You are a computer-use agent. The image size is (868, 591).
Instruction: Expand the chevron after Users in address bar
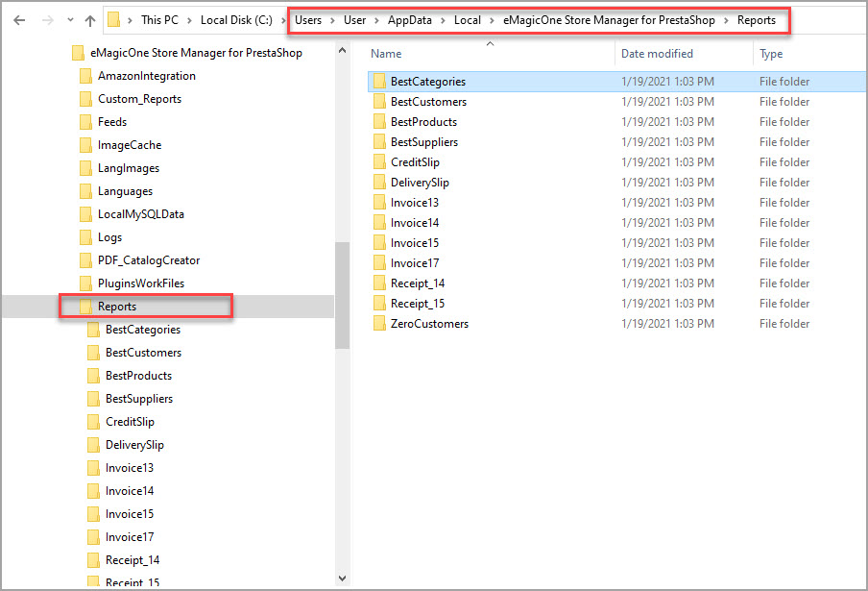332,20
